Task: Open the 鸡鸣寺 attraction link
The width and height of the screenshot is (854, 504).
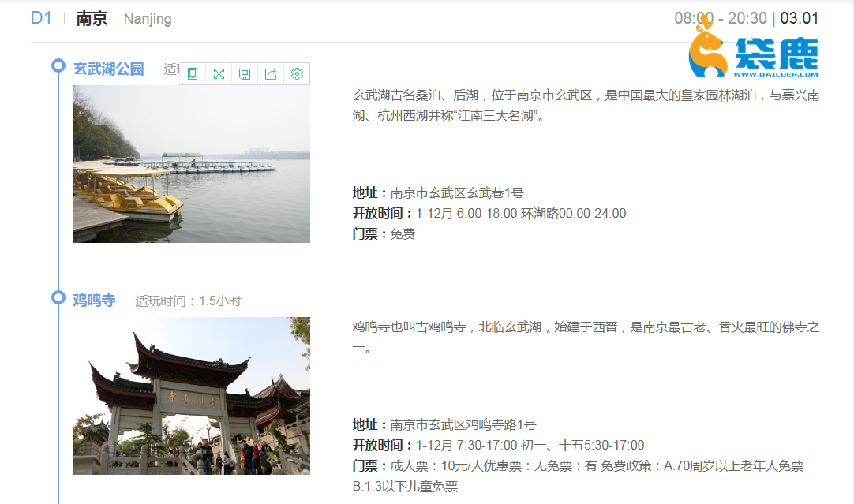Action: coord(94,300)
